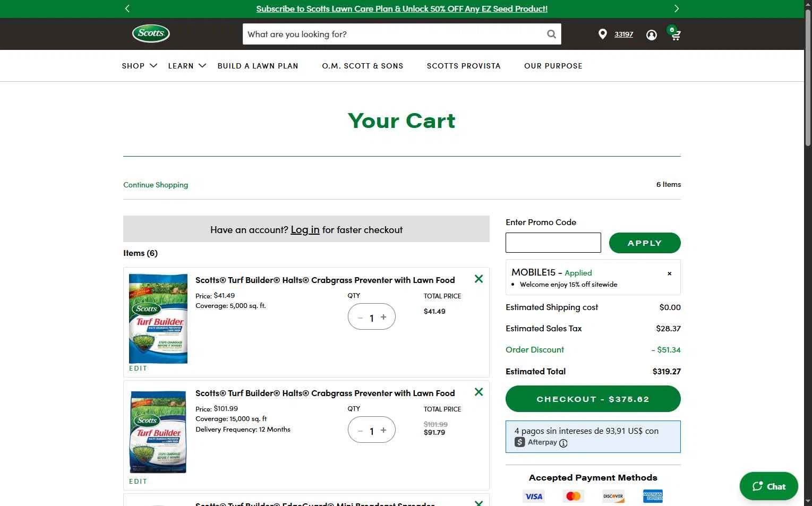Image resolution: width=812 pixels, height=506 pixels.
Task: Click Continue Shopping link
Action: click(156, 185)
